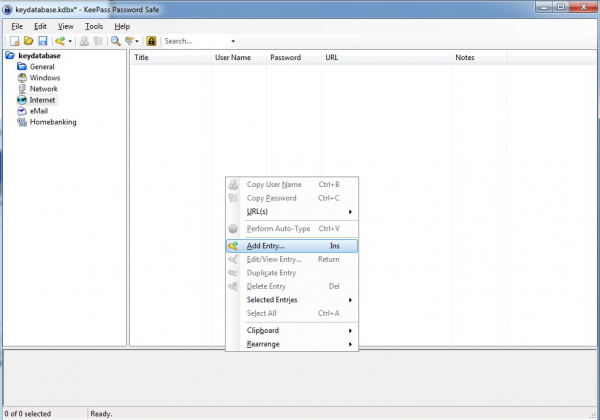Screen dimensions: 600x420
Task: Sort by the Title column header
Action: 171,58
